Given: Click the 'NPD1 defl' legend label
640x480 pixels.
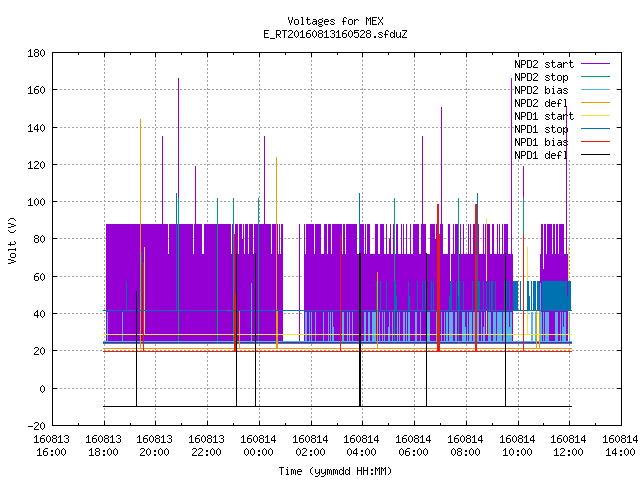Looking at the screenshot, I should [x=541, y=155].
